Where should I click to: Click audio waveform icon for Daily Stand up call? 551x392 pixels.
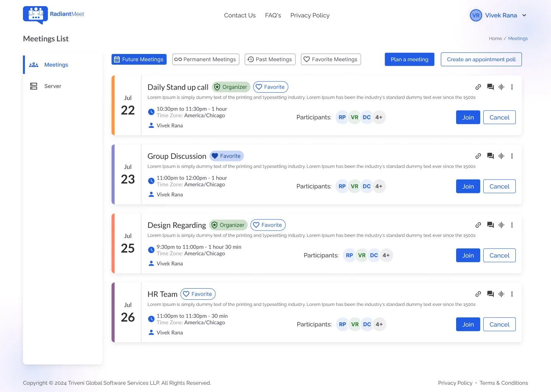[501, 87]
